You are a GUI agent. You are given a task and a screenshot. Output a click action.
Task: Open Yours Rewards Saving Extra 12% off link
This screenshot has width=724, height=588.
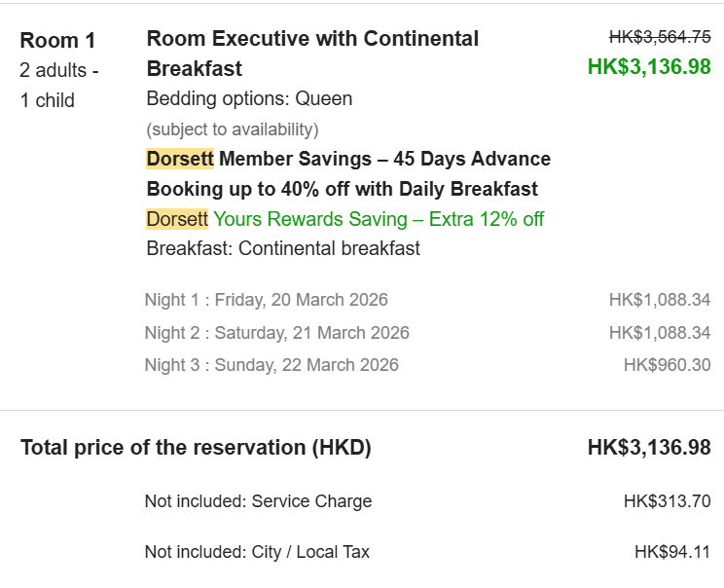point(379,219)
